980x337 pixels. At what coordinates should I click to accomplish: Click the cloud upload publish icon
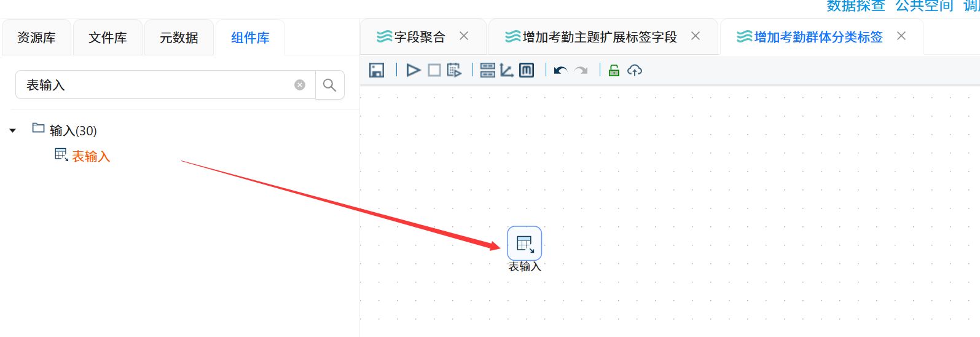(635, 70)
